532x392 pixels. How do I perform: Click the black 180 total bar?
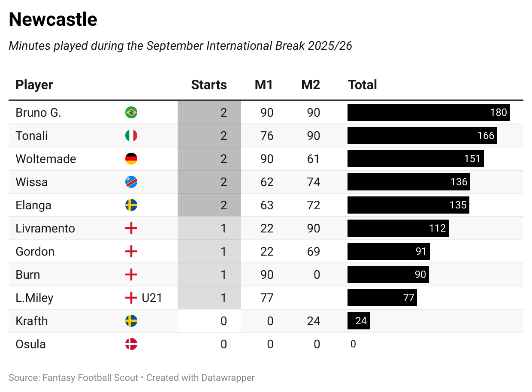point(428,113)
